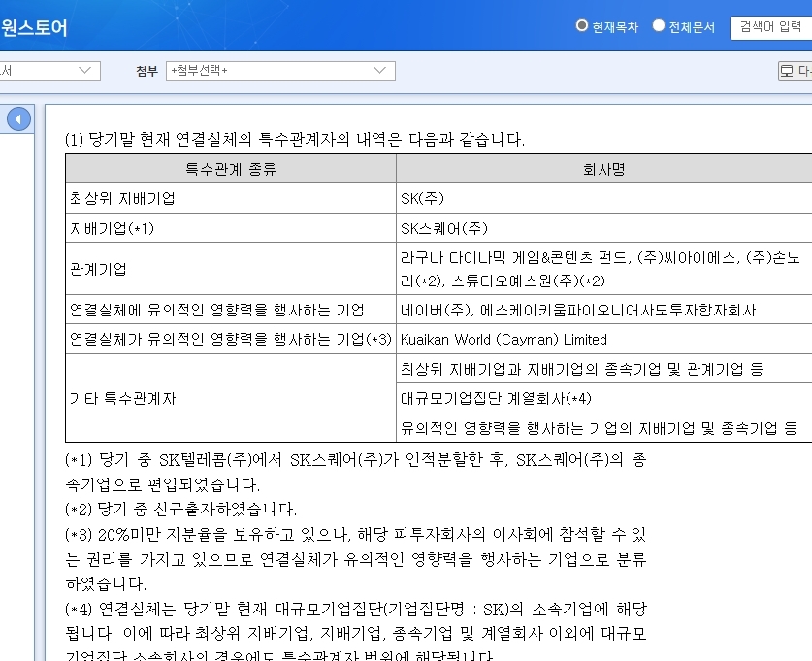Click the 연결실체에 유의적인 영향력을 행사하는 기업 cell
Screen dimensions: 812x661
(231, 310)
